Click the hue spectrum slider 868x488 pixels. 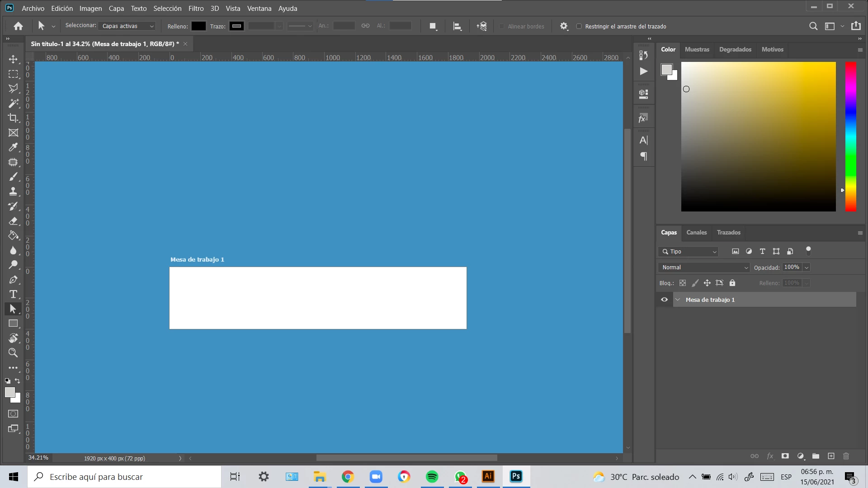click(850, 136)
